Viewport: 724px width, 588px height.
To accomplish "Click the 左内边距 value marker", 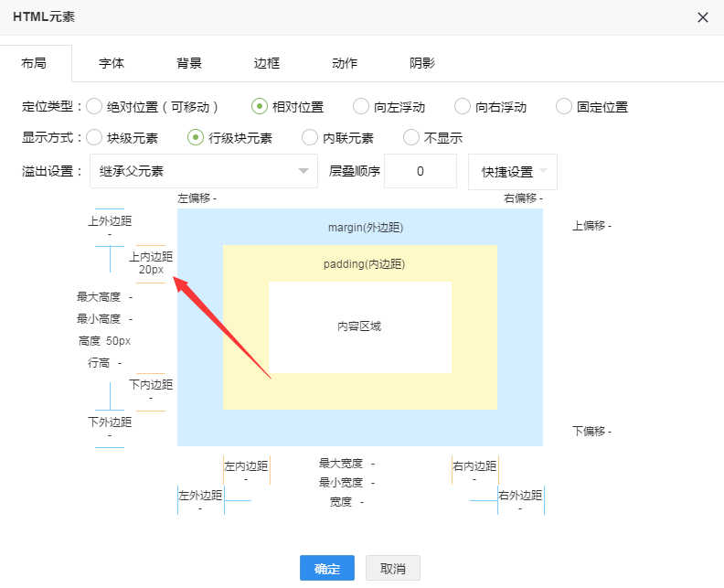I will coord(246,478).
